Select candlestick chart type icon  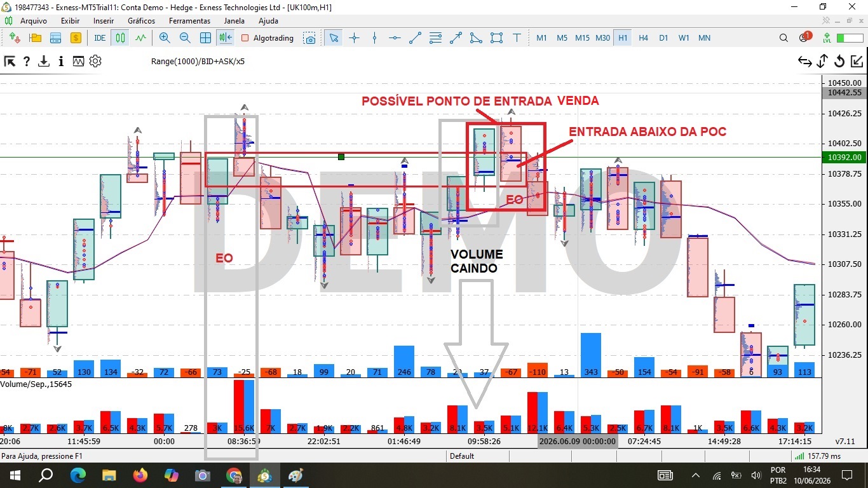[120, 38]
